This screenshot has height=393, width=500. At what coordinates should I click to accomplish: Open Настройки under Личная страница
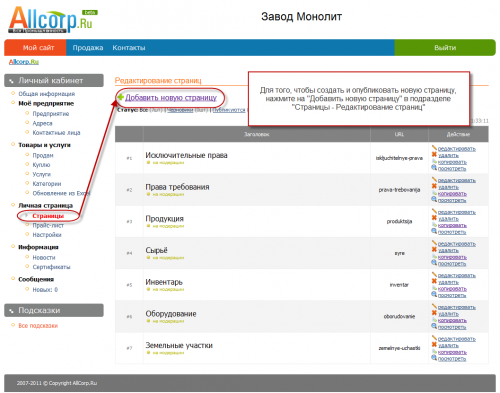47,235
